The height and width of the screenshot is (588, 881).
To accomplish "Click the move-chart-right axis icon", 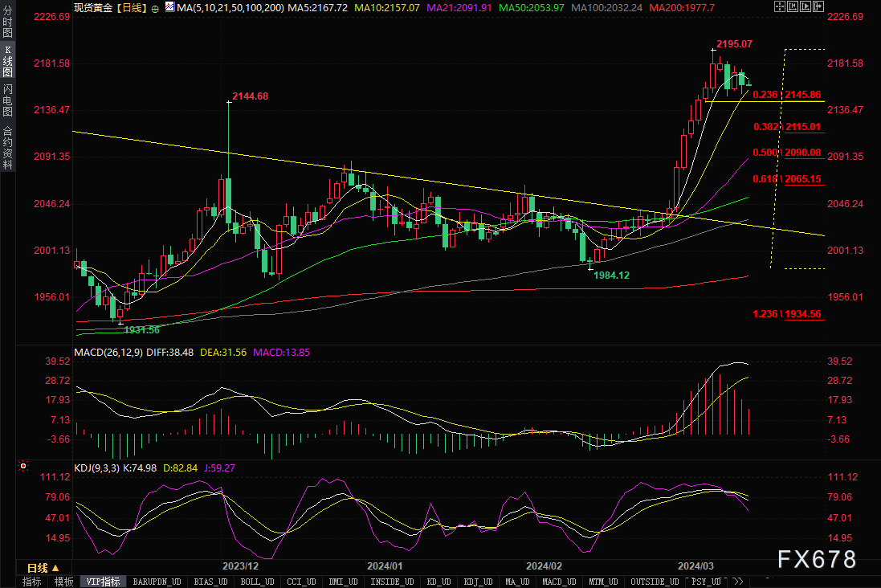I will [806, 6].
